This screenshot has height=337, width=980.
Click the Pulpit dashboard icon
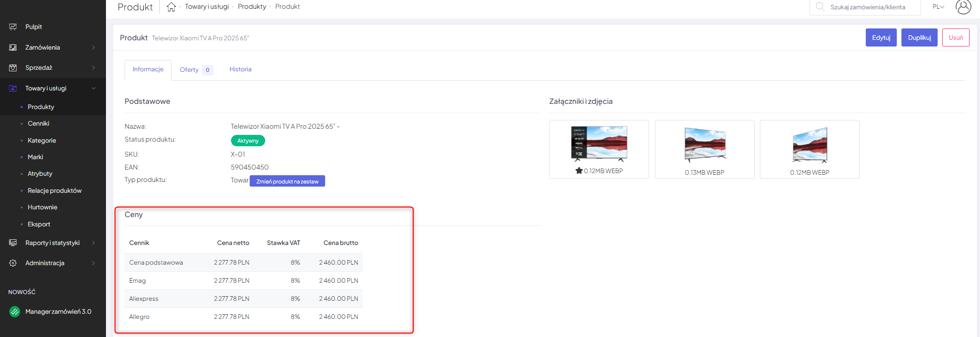pos(13,27)
